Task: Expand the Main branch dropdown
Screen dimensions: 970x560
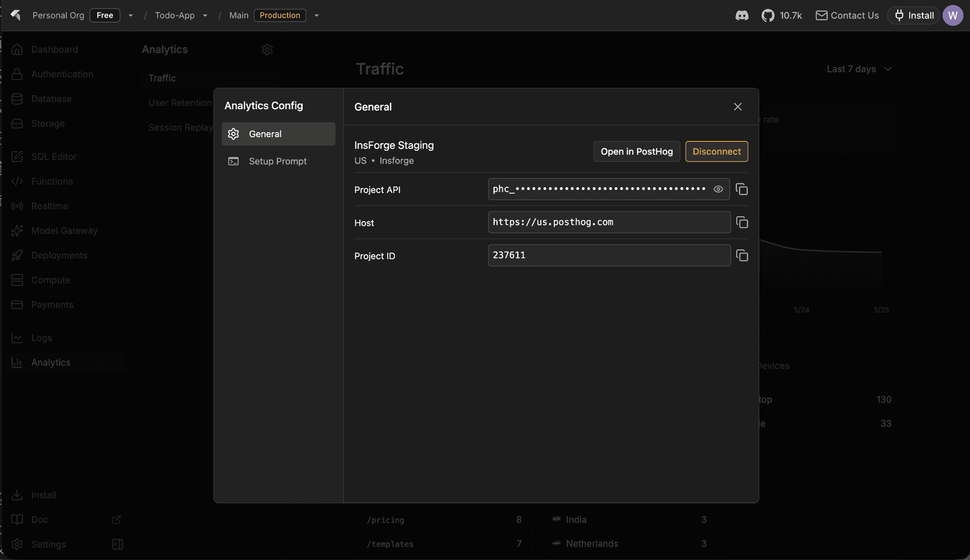Action: point(317,16)
